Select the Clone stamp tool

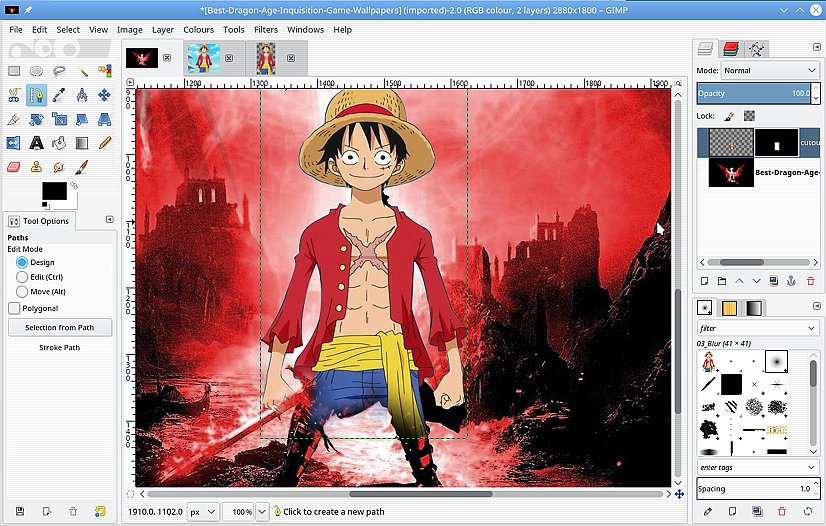coord(36,167)
